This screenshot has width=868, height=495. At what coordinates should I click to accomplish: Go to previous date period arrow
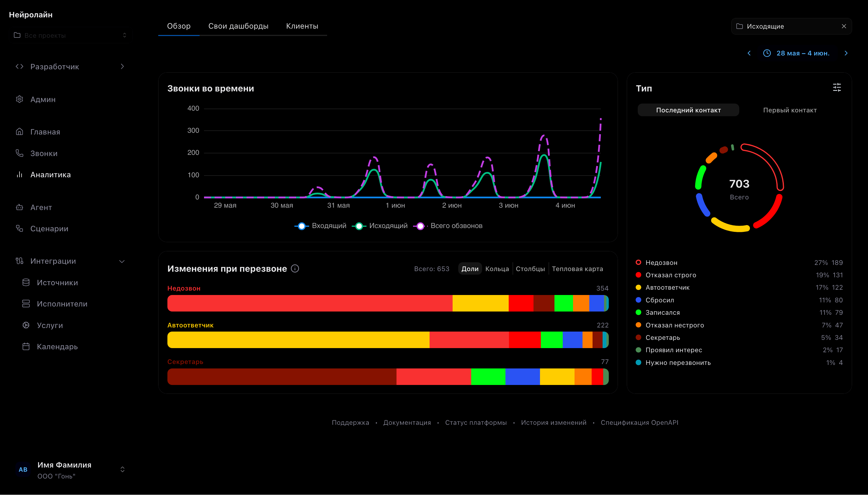tap(749, 53)
